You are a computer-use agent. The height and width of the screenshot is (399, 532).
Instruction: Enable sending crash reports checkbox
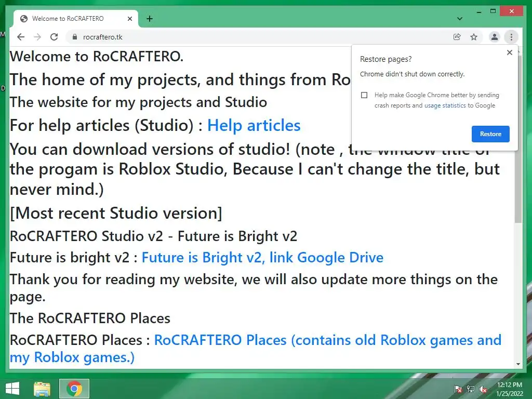coord(364,95)
